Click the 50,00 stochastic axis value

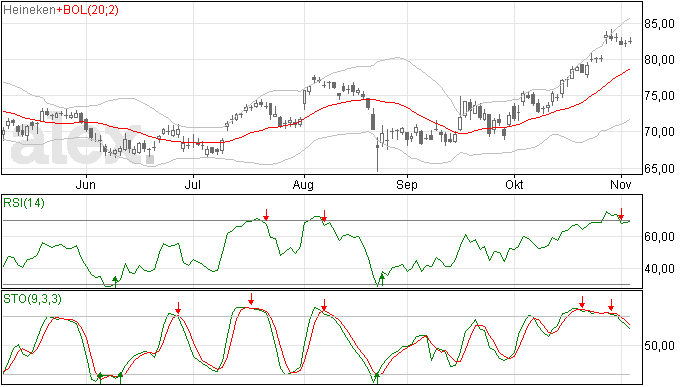click(x=659, y=346)
